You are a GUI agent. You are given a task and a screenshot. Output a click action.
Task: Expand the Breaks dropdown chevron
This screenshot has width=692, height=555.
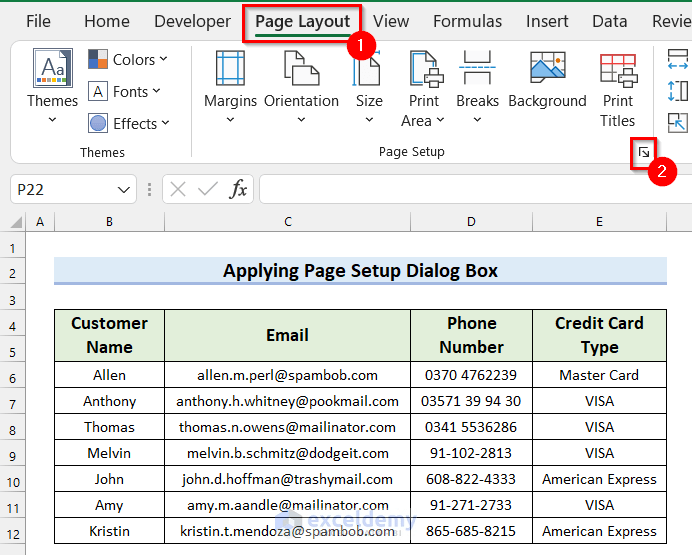(477, 120)
